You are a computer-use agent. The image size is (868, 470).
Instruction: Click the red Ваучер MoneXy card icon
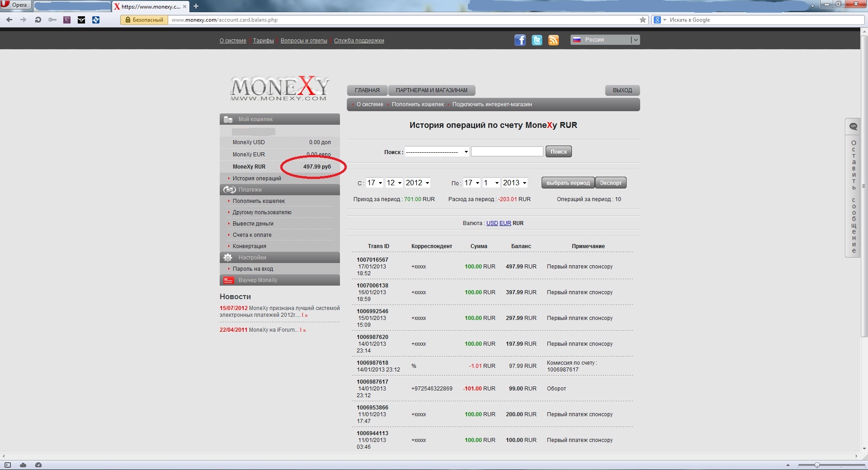[x=228, y=280]
